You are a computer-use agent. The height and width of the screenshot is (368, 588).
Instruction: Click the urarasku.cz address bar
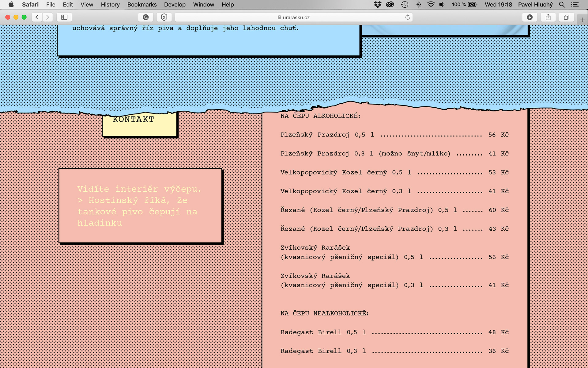(x=293, y=17)
